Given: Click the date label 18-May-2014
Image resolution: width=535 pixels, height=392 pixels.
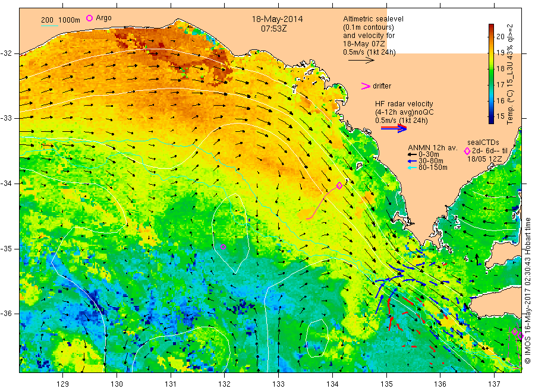Looking at the screenshot, I should (277, 19).
